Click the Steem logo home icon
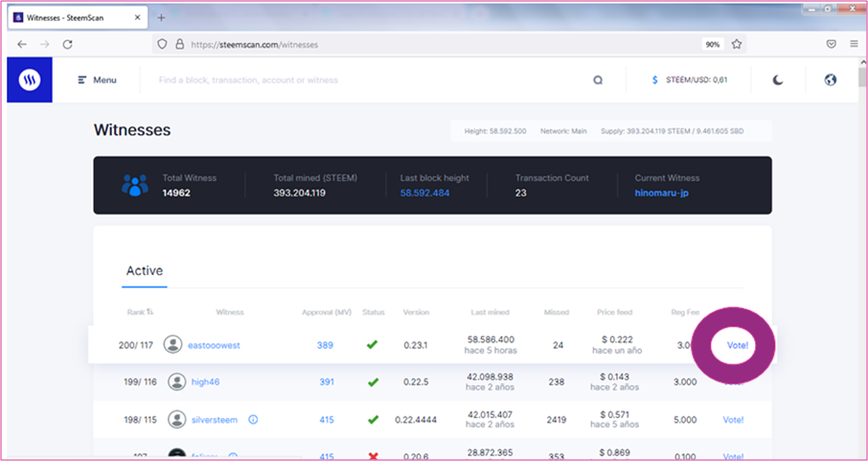This screenshot has width=868, height=461. (30, 80)
